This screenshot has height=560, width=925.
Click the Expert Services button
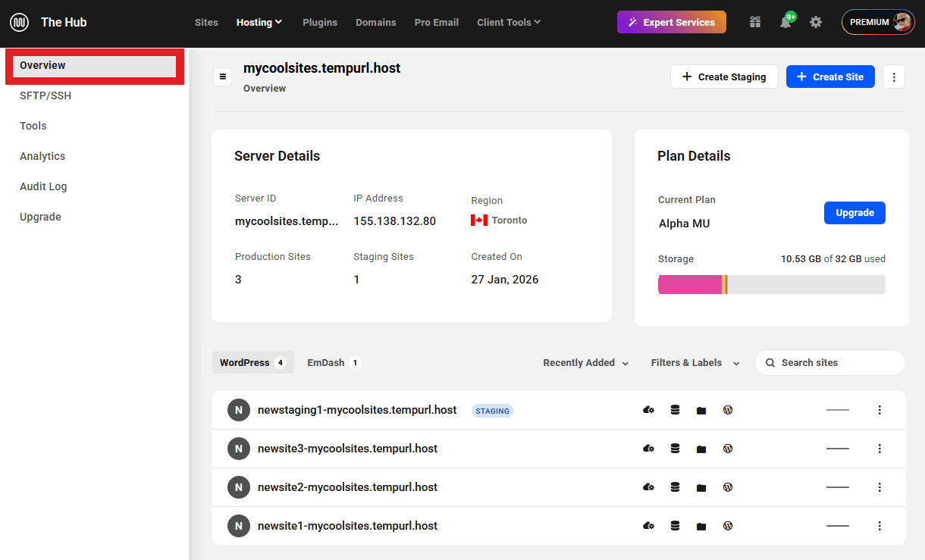click(672, 22)
